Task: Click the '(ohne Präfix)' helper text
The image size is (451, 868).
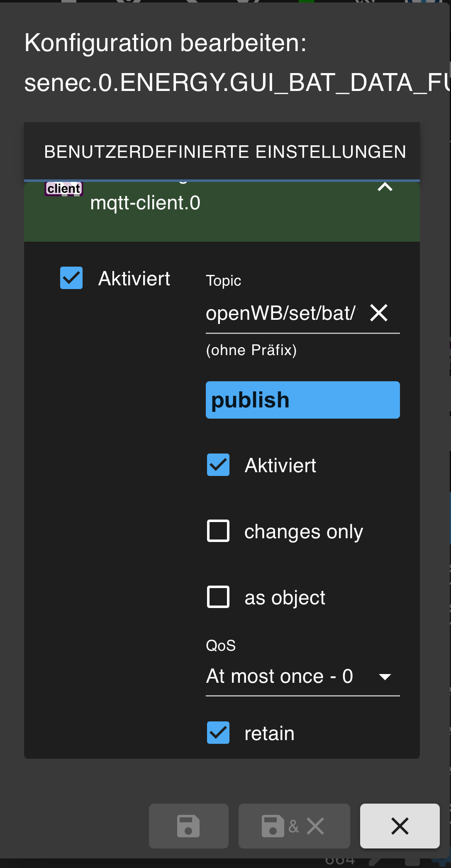Action: [251, 350]
